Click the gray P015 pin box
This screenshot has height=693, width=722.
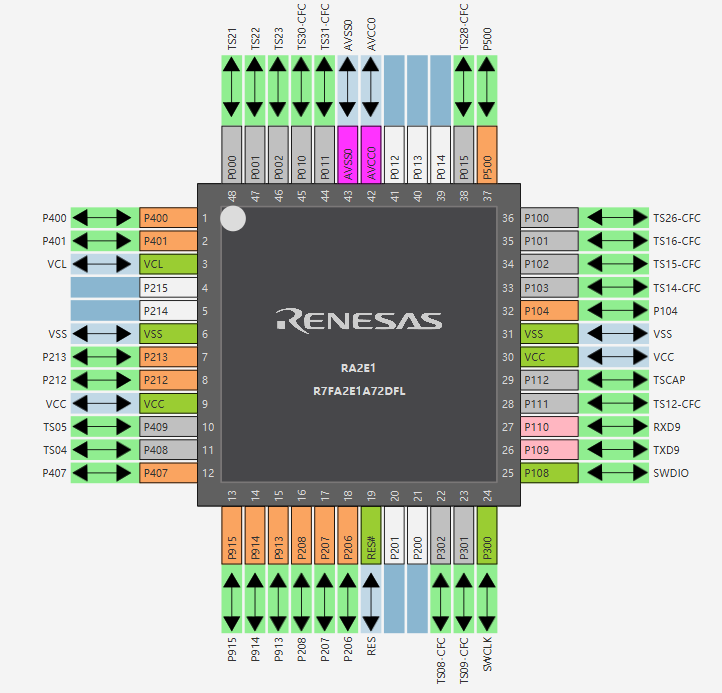(464, 155)
